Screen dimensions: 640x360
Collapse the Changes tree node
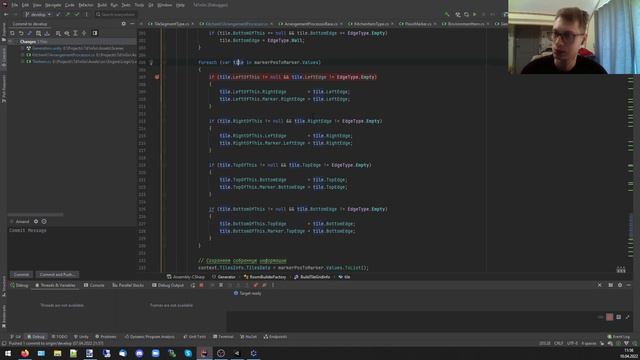[x=10, y=42]
